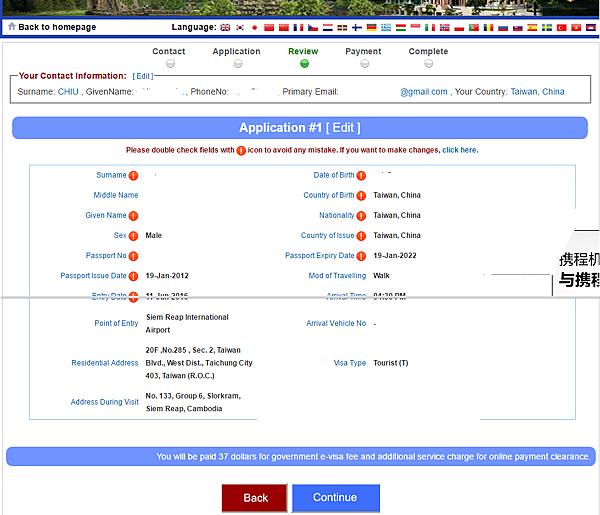Pick the Vietnamese flag language
Image resolution: width=600 pixels, height=515 pixels.
[576, 28]
